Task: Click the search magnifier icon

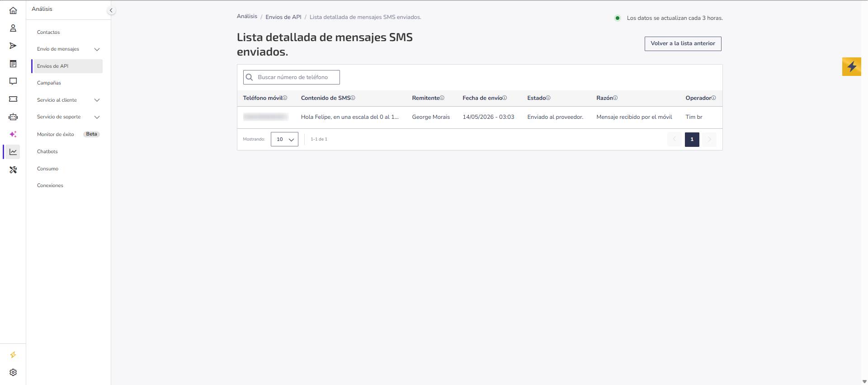Action: (249, 77)
